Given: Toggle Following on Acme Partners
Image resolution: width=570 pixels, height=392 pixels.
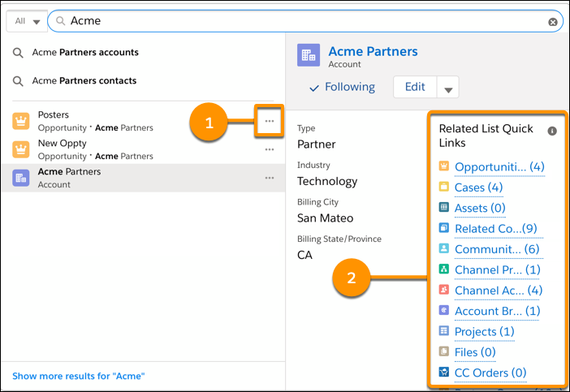Looking at the screenshot, I should (x=342, y=87).
